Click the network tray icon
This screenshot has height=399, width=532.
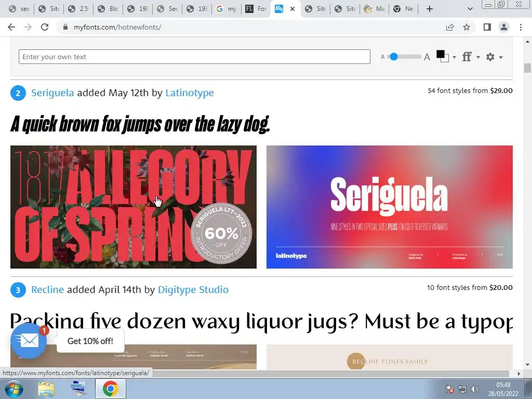tap(462, 389)
